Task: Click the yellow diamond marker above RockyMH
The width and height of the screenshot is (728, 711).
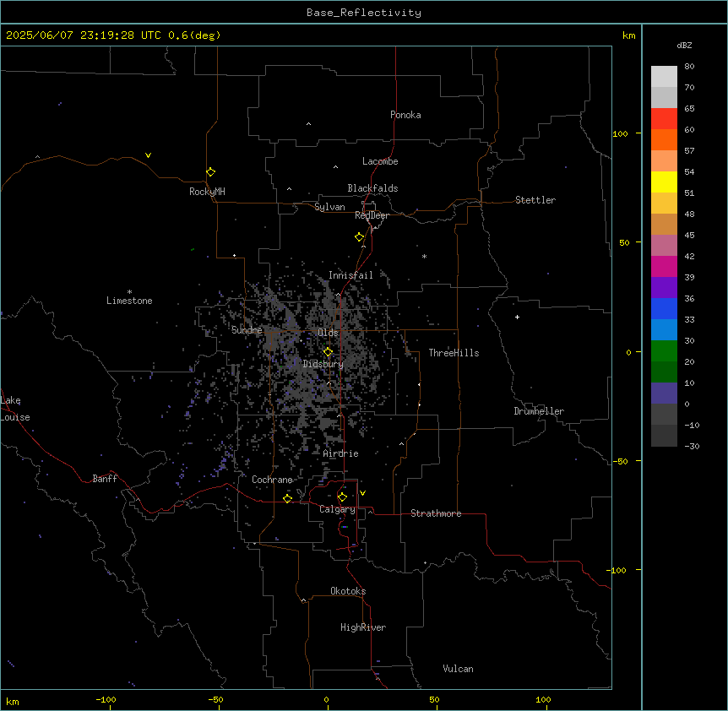Action: (x=211, y=171)
